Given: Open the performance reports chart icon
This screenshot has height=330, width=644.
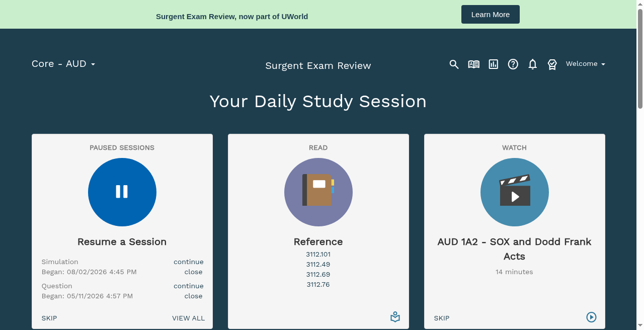Looking at the screenshot, I should pos(493,64).
